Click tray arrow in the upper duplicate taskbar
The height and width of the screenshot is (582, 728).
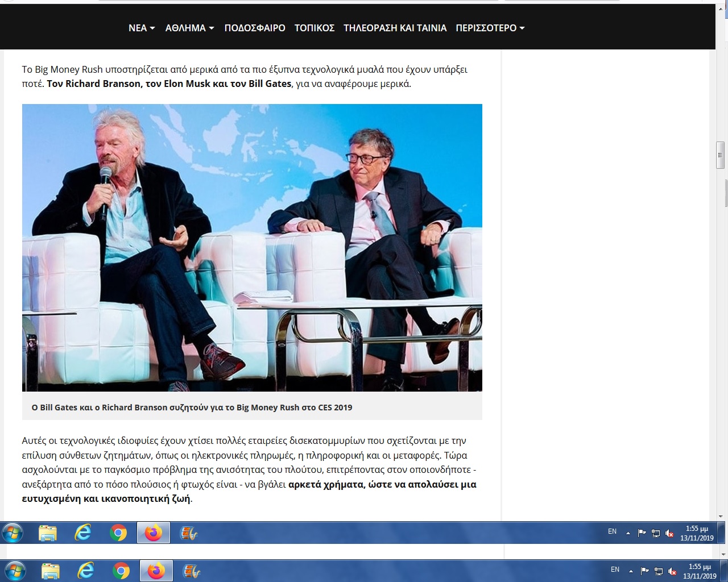click(x=628, y=533)
